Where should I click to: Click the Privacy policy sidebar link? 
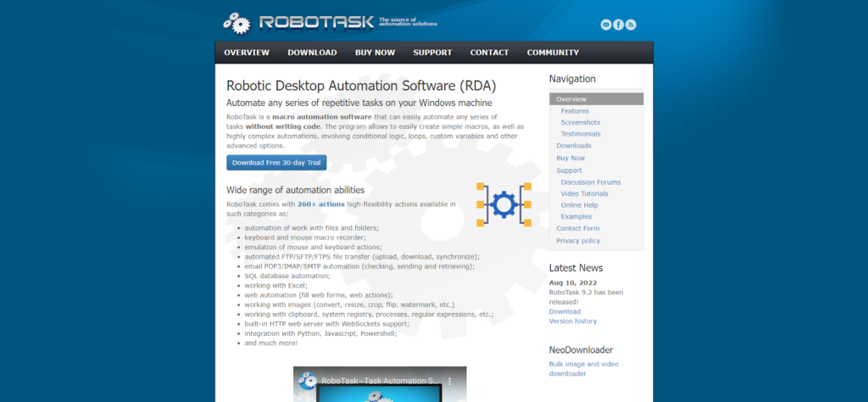(x=578, y=240)
